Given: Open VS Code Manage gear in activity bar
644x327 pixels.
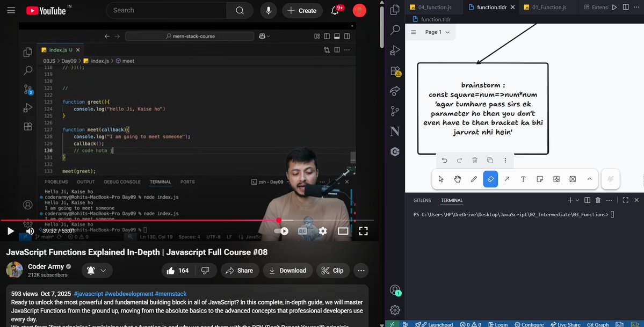Looking at the screenshot, I should pyautogui.click(x=395, y=310).
